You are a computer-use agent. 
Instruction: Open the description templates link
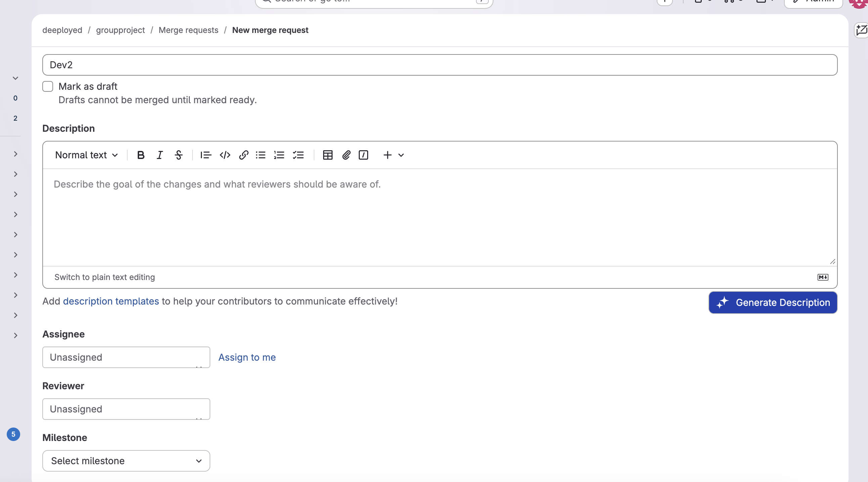point(111,302)
